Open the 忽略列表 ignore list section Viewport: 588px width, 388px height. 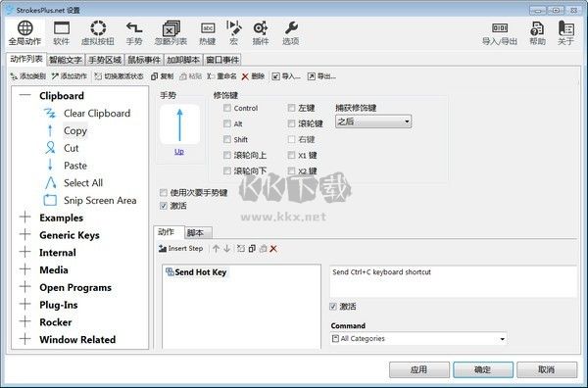(x=171, y=33)
